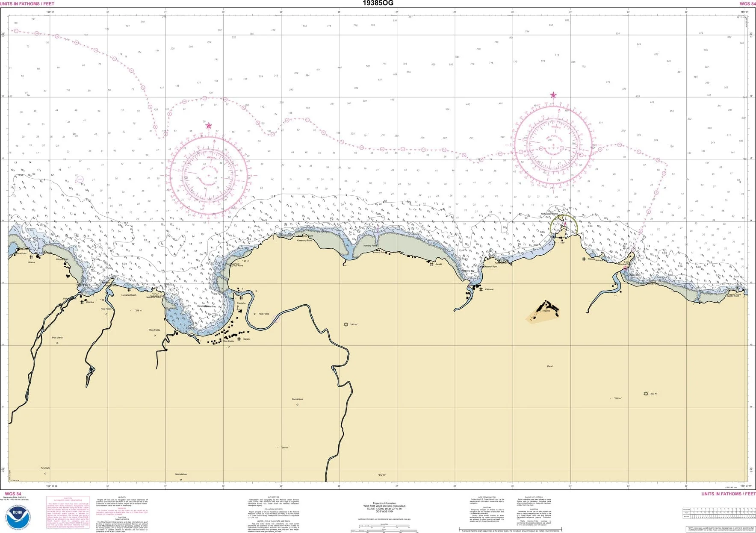This screenshot has width=756, height=533.
Task: Click the 'Kalihiwai' place label
Action: coord(489,289)
